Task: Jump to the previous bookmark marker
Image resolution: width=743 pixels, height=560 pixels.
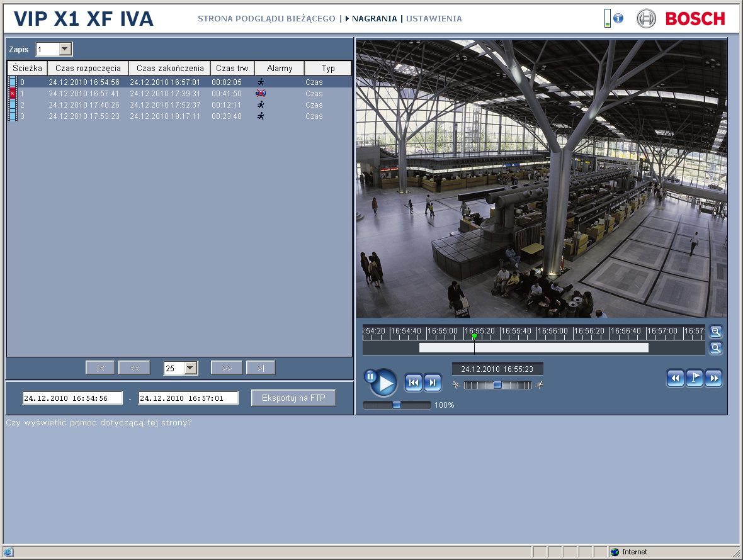Action: coord(675,378)
